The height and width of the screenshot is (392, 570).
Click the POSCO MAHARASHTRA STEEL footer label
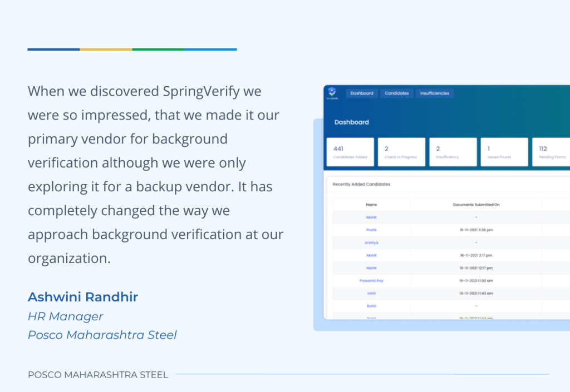point(98,375)
